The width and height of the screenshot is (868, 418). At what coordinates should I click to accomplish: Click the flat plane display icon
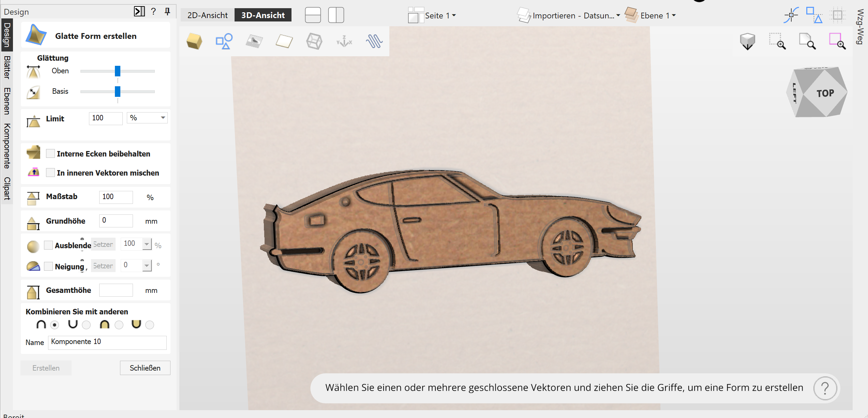pyautogui.click(x=284, y=41)
